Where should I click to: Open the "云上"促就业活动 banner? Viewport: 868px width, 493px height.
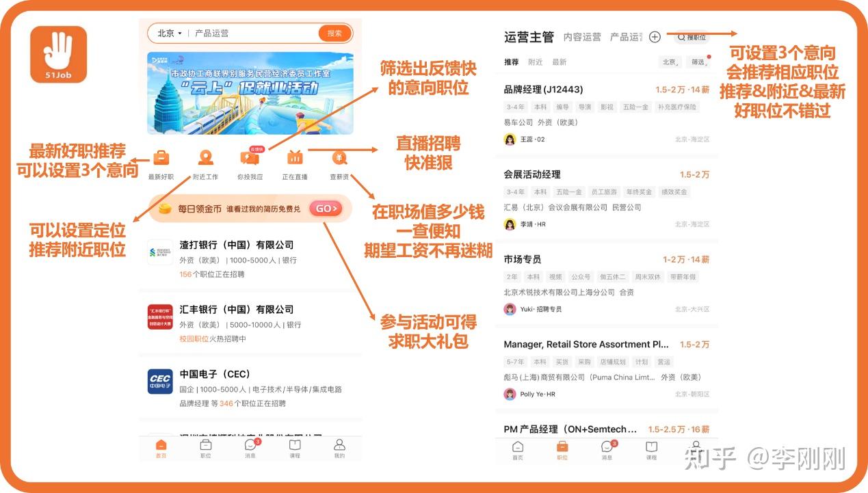click(250, 93)
